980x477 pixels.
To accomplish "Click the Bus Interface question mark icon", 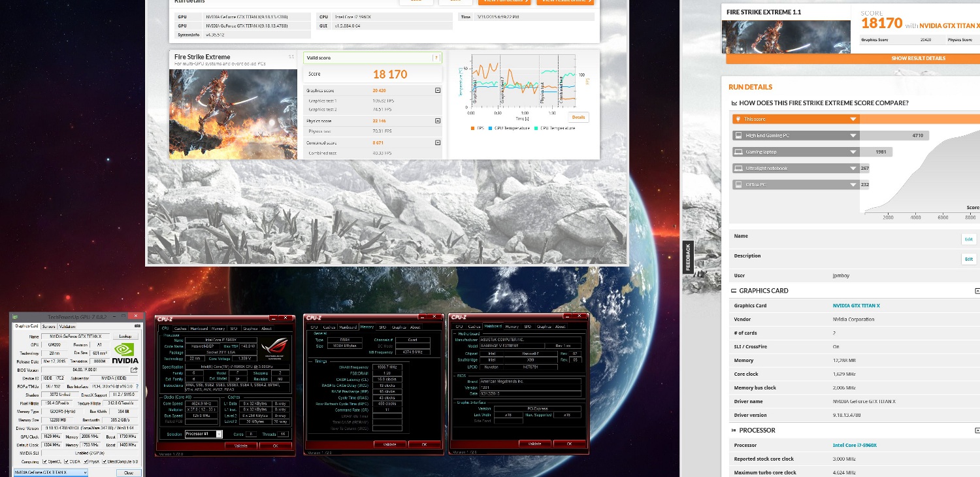I will tap(137, 386).
